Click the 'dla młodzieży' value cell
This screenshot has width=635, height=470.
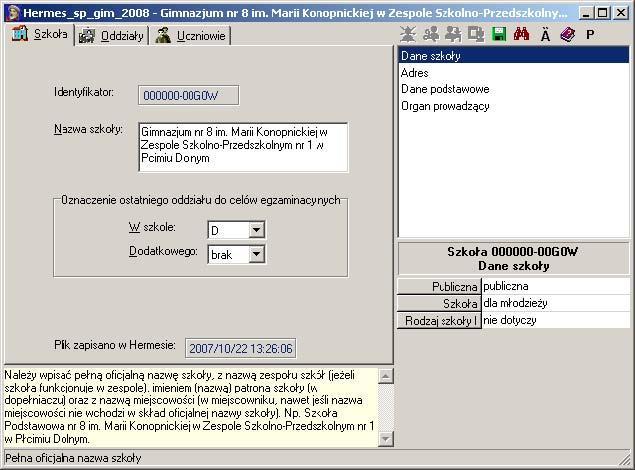pos(556,303)
